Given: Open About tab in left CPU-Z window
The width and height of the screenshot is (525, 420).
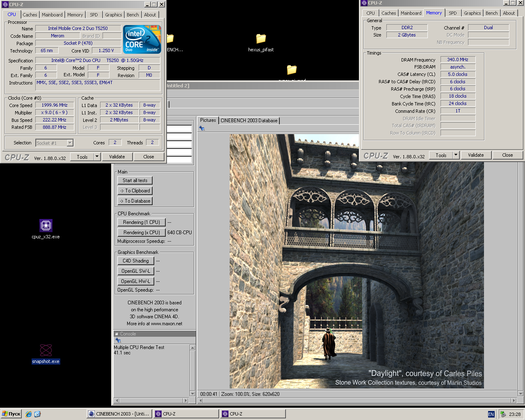Looking at the screenshot, I should pyautogui.click(x=150, y=15).
